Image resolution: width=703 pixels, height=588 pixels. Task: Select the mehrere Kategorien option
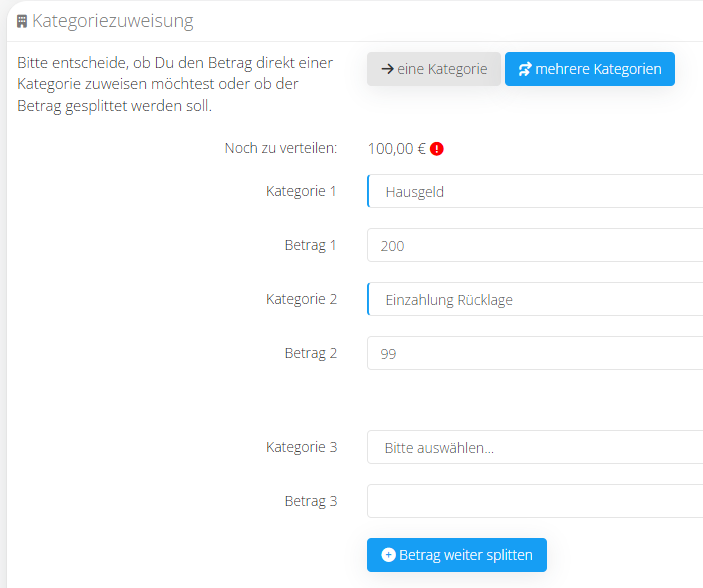(590, 69)
